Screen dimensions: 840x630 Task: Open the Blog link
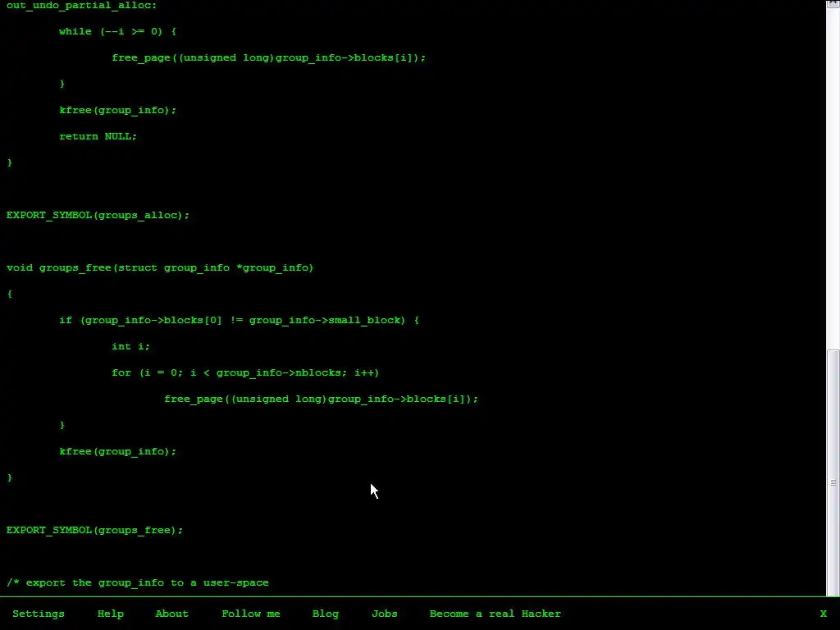point(326,614)
